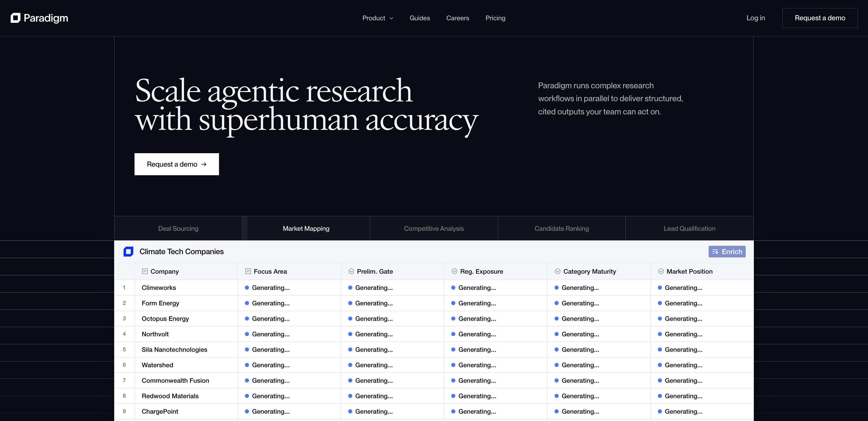Expand the Product dropdown chevron
Screen dimensions: 868x421
(x=391, y=18)
